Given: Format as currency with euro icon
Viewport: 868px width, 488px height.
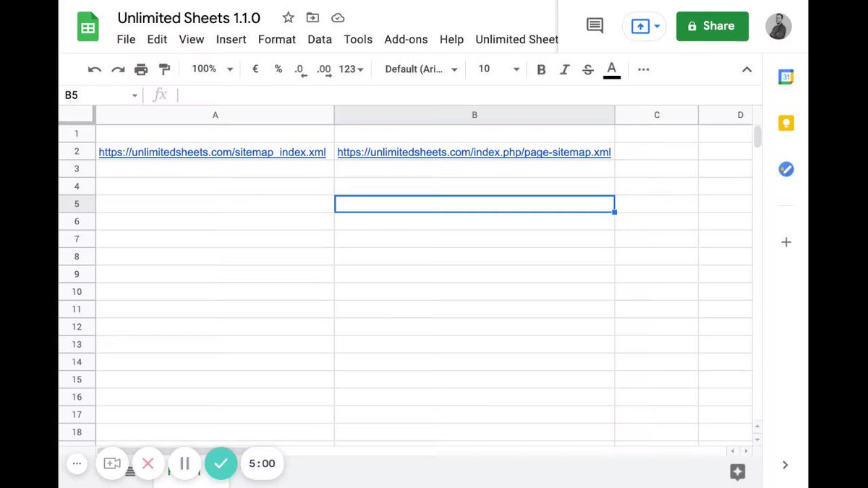Looking at the screenshot, I should 255,69.
